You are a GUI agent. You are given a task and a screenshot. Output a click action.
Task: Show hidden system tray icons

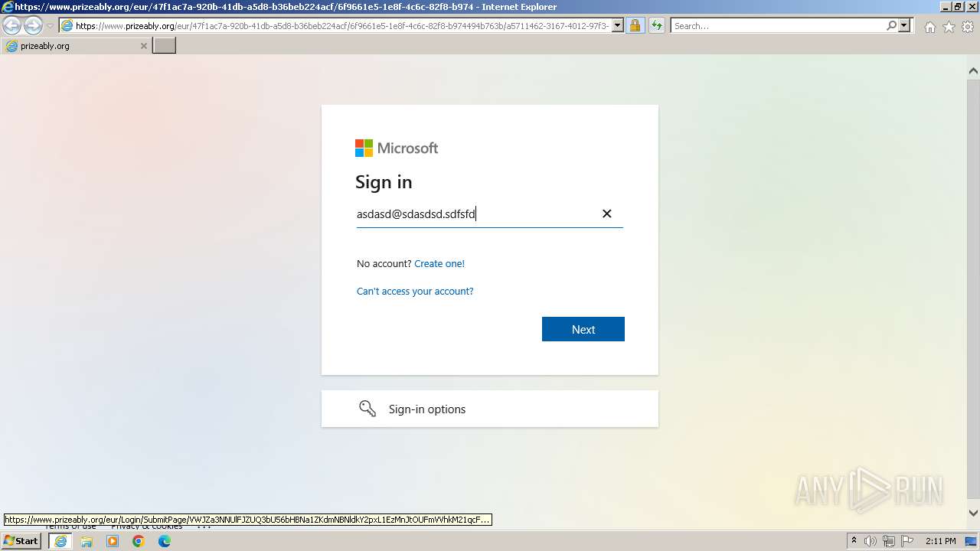[x=854, y=541]
